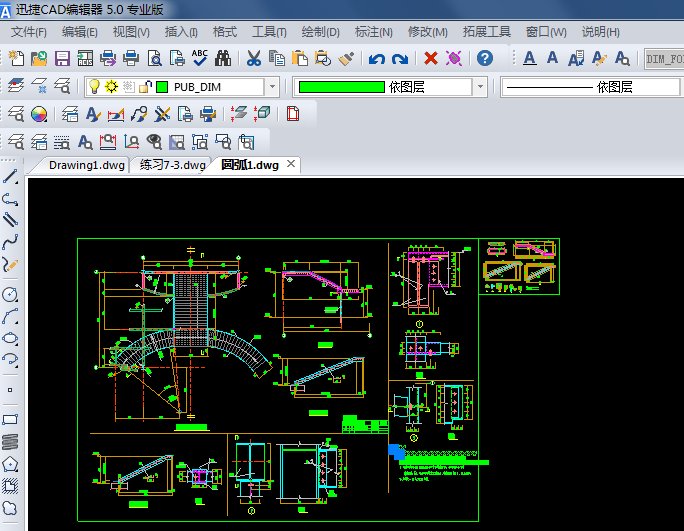
Task: Open the color dropdown showing 依图层
Action: [x=480, y=87]
